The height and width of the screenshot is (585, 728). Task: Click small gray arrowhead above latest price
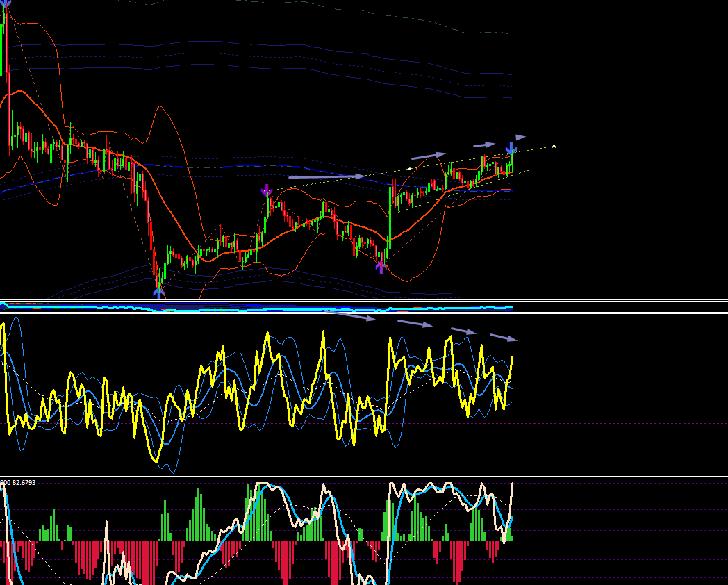pyautogui.click(x=520, y=138)
